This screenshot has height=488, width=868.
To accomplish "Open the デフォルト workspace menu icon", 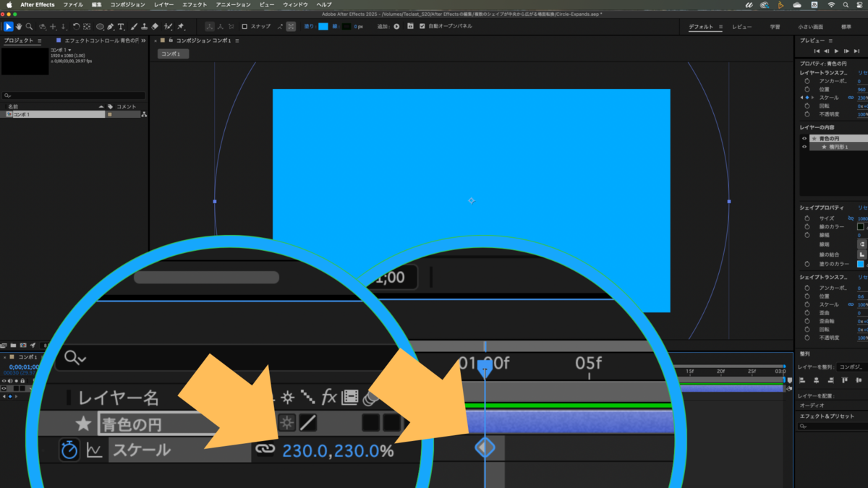I will 720,27.
